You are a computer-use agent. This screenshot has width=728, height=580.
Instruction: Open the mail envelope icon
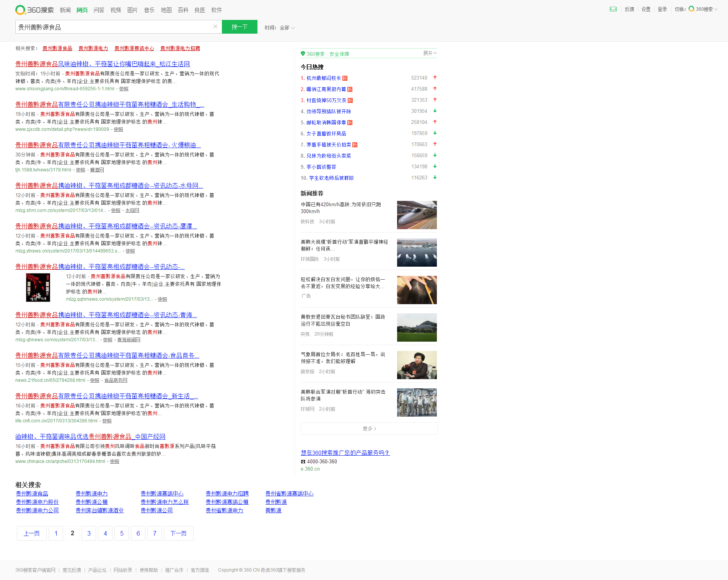[x=613, y=9]
